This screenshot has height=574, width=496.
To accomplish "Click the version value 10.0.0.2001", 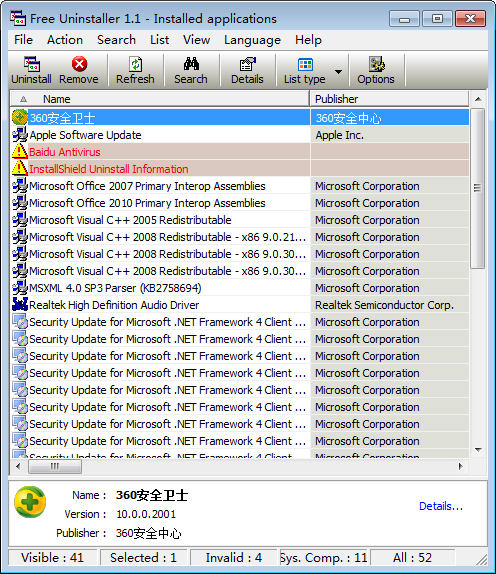I will pos(146,514).
